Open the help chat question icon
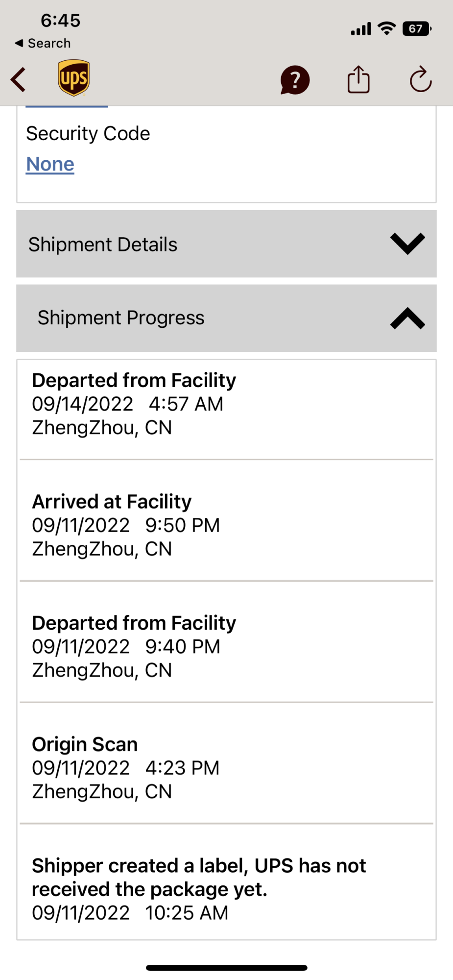Screen dimensions: 453x980 [x=295, y=80]
